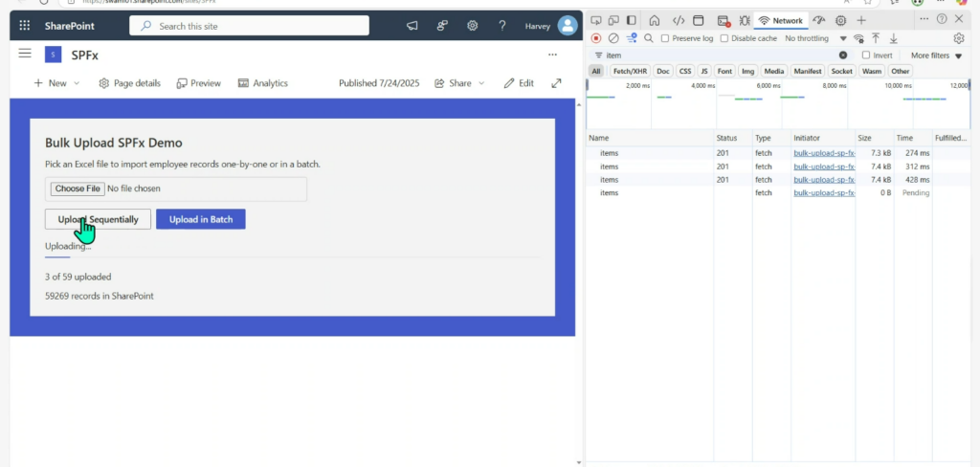Open the No throttling dropdown
Image resolution: width=980 pixels, height=467 pixels.
[815, 38]
